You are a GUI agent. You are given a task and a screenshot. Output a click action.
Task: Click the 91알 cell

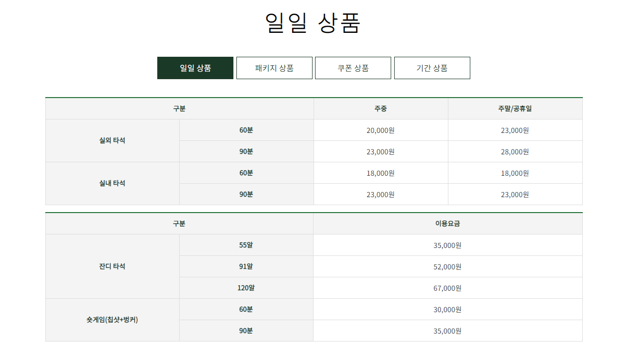246,267
